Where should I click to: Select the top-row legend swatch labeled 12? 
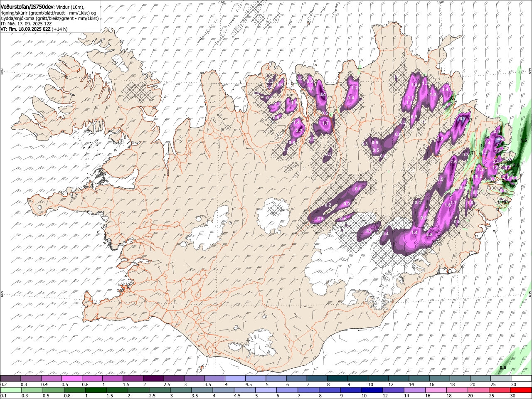(x=399, y=379)
